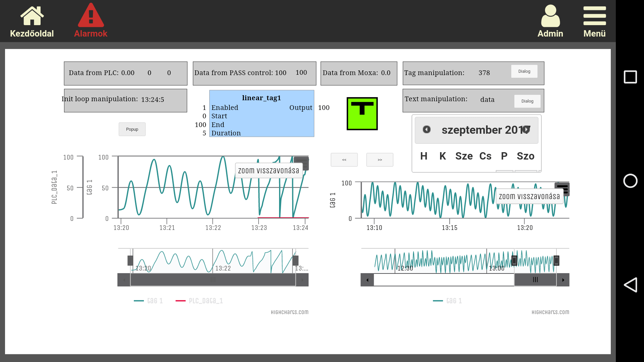Grab right navigator handle of right chart

[x=556, y=260]
